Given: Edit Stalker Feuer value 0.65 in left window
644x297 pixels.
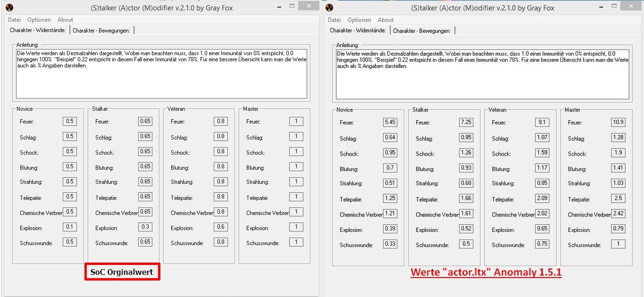Looking at the screenshot, I should 145,121.
